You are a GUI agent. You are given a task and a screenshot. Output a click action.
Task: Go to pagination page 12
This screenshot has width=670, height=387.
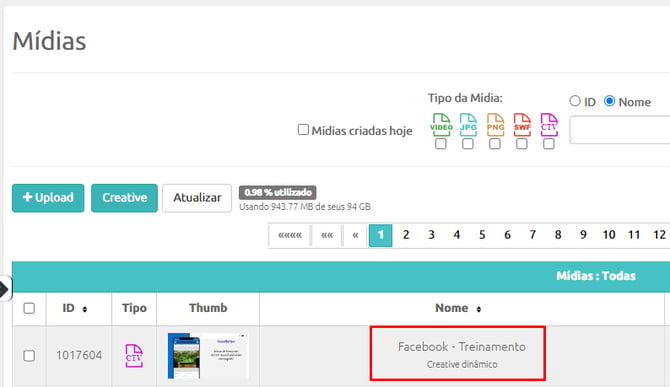[x=659, y=235]
